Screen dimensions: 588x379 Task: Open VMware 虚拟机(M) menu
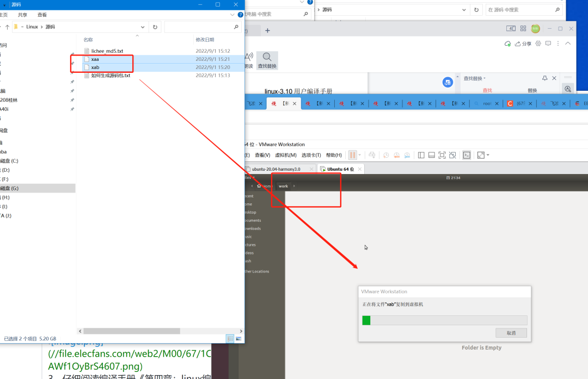[x=286, y=155]
